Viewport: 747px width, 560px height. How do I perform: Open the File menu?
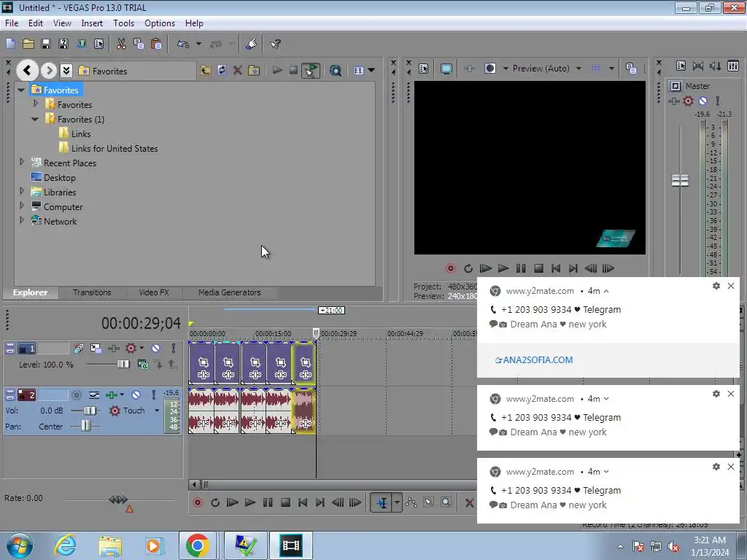(12, 23)
